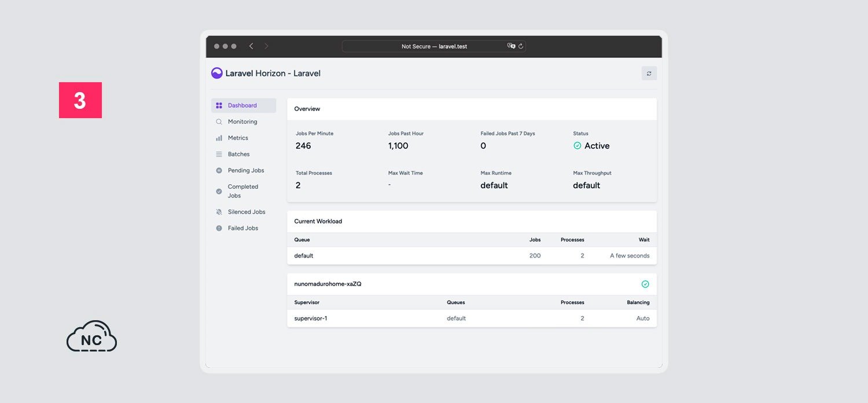Open the Monitoring page via magnifier icon
This screenshot has width=868, height=403.
pyautogui.click(x=219, y=122)
